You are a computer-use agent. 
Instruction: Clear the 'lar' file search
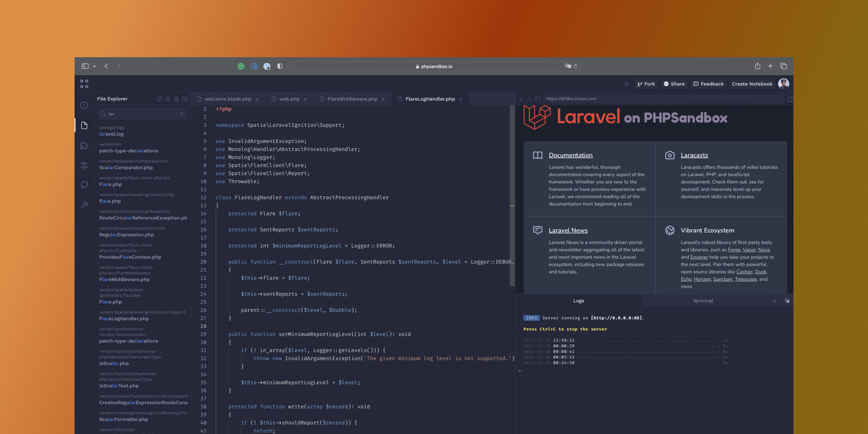coord(182,114)
